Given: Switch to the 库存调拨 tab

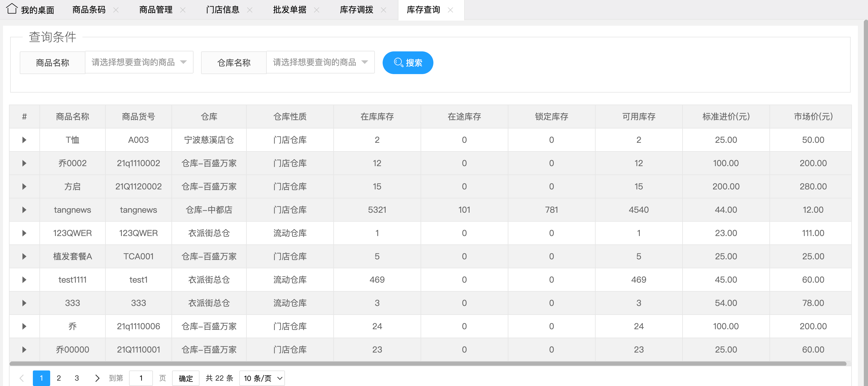Looking at the screenshot, I should pos(357,10).
